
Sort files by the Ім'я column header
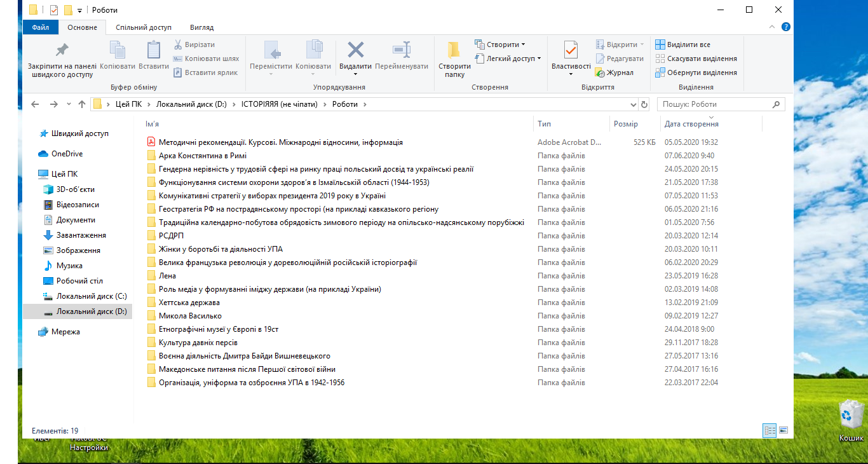point(152,124)
